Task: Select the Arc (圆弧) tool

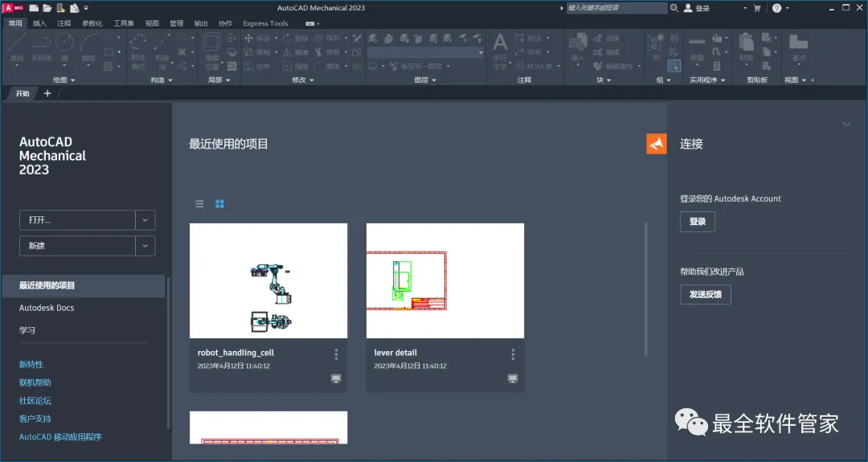Action: click(x=88, y=47)
